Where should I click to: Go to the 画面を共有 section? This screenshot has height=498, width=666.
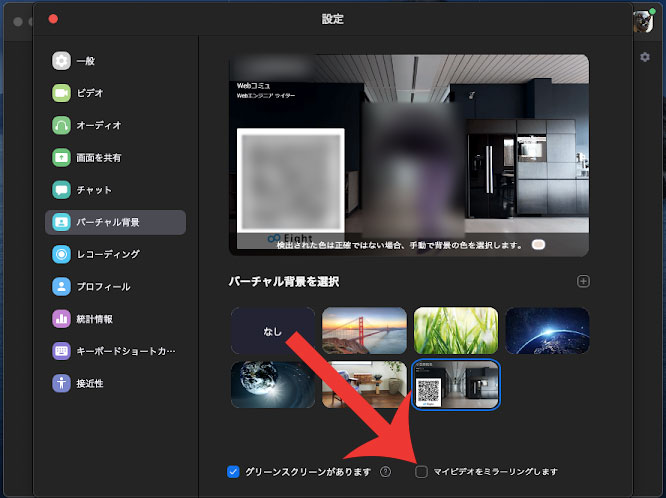[116, 158]
